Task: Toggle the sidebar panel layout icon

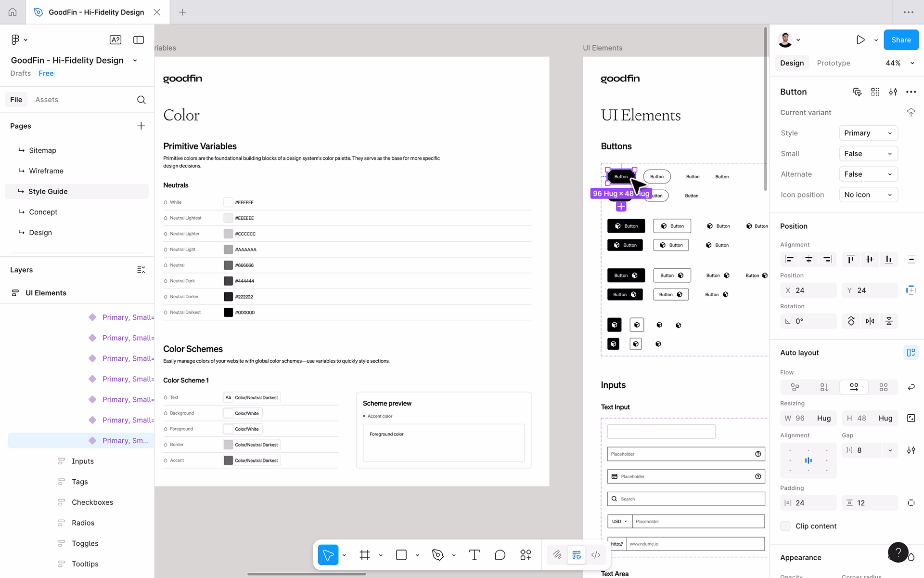Action: point(139,40)
